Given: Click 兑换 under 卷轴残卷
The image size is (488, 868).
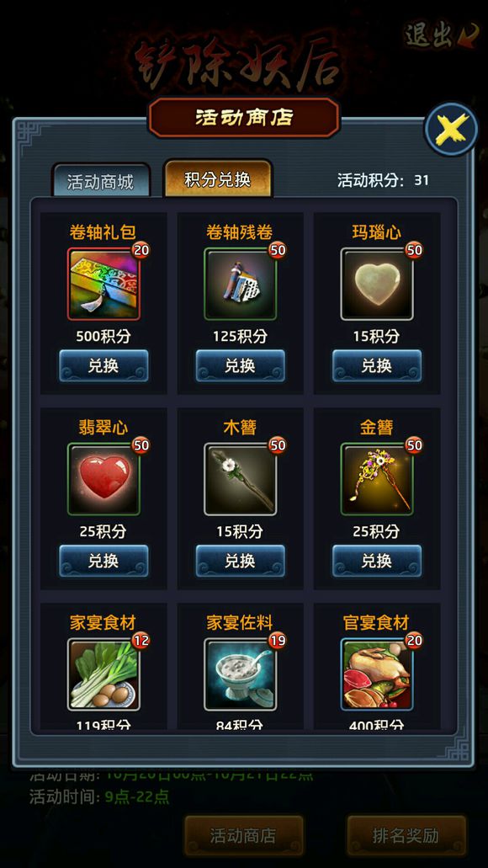Looking at the screenshot, I should pyautogui.click(x=240, y=366).
